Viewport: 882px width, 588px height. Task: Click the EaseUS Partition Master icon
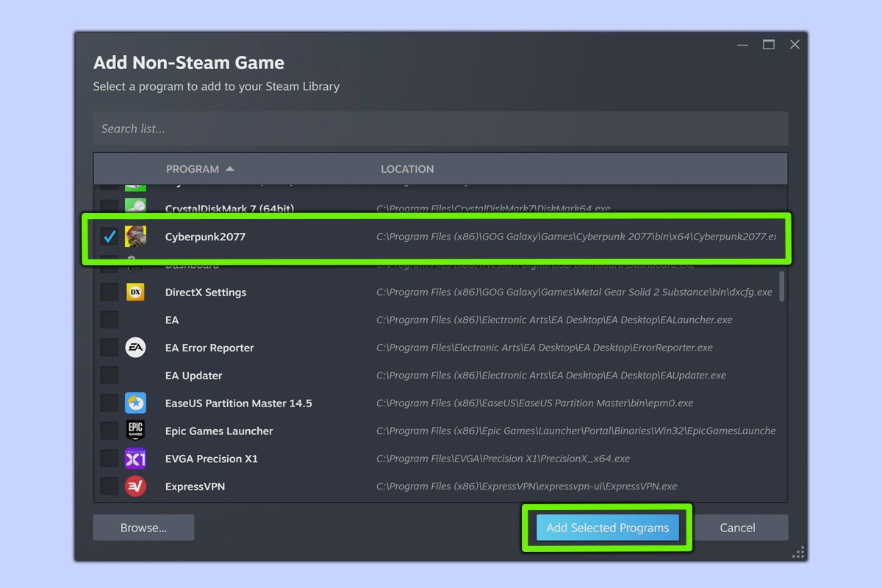pos(137,403)
